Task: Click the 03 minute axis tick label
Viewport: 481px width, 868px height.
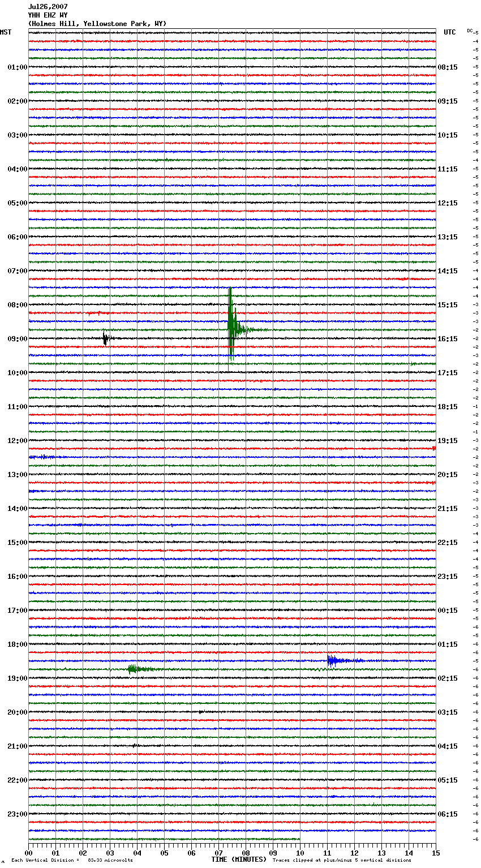Action: [110, 853]
